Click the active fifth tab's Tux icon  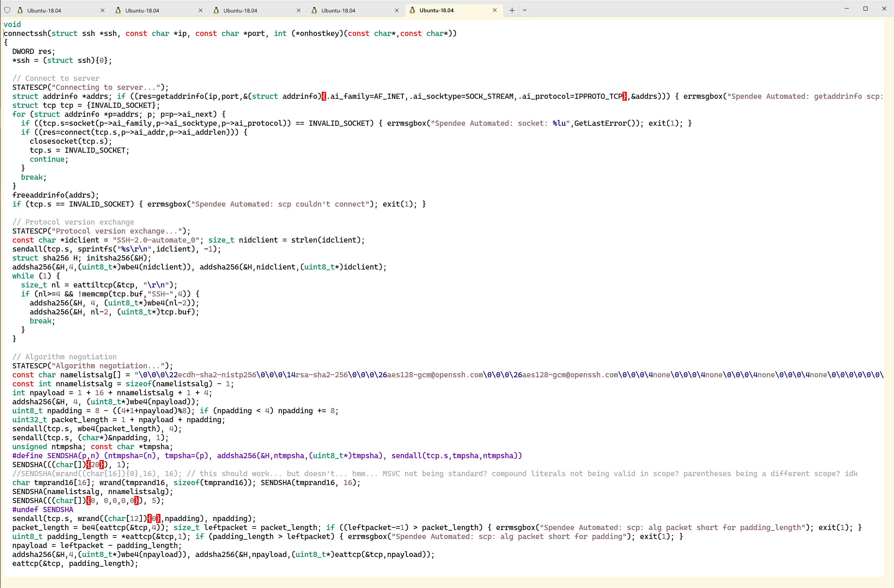click(412, 10)
